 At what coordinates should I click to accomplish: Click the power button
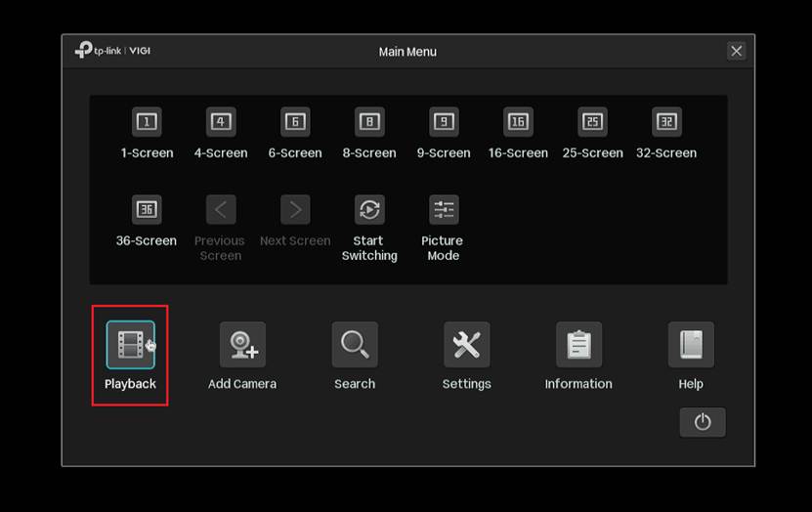703,422
